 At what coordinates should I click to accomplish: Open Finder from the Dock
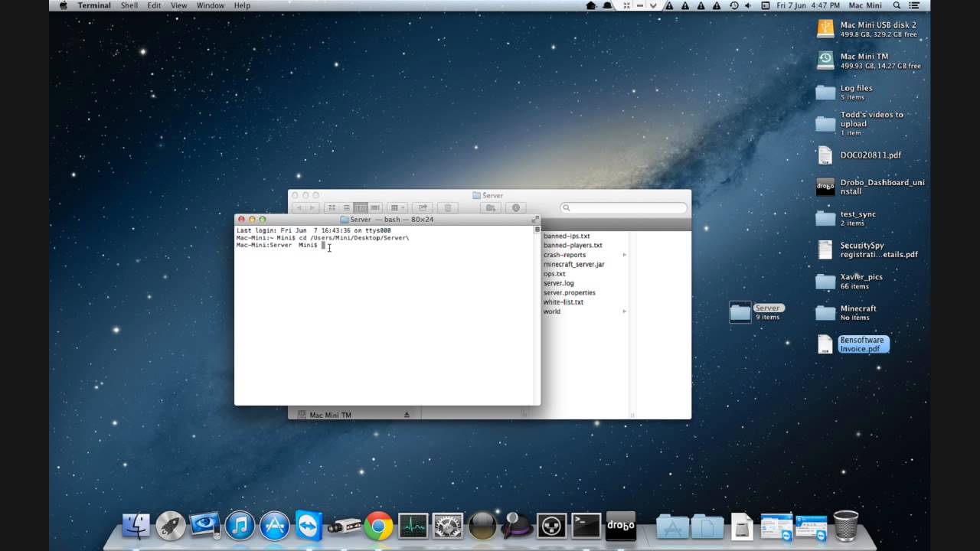(136, 525)
